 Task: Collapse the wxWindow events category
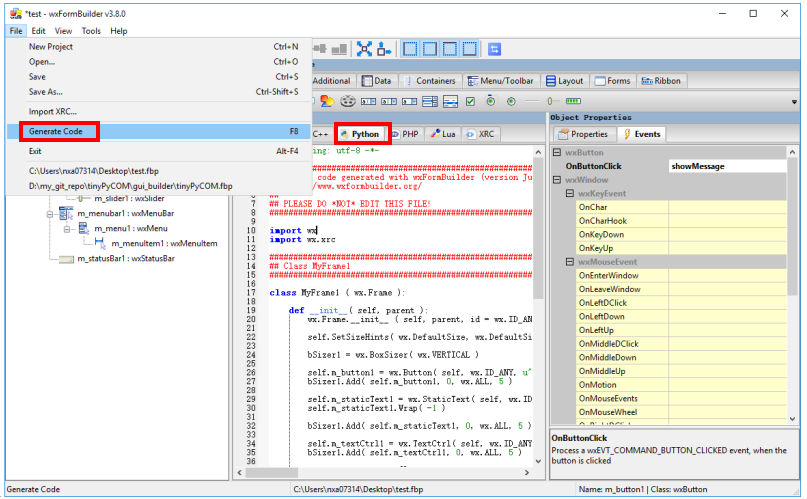coord(556,180)
